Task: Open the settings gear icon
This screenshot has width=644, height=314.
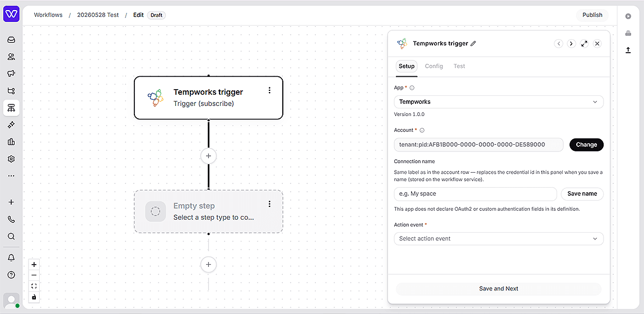Action: tap(11, 159)
